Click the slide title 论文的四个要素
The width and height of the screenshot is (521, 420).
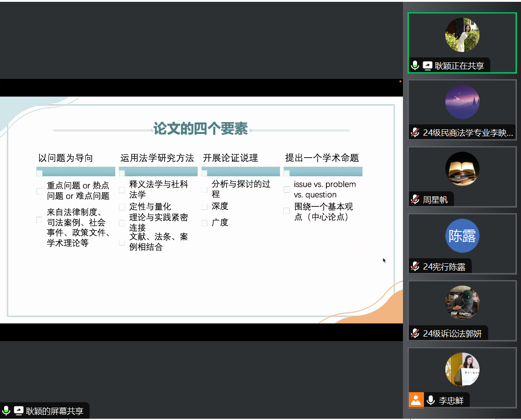(x=201, y=129)
